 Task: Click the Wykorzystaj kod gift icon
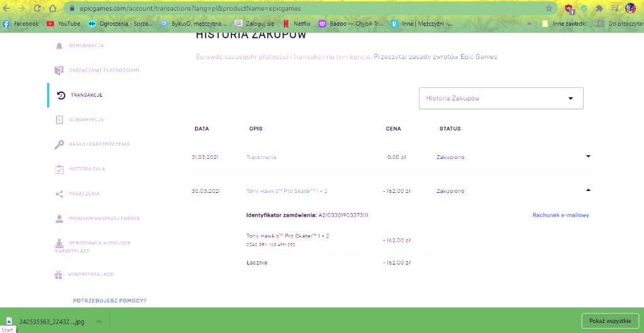coord(58,275)
